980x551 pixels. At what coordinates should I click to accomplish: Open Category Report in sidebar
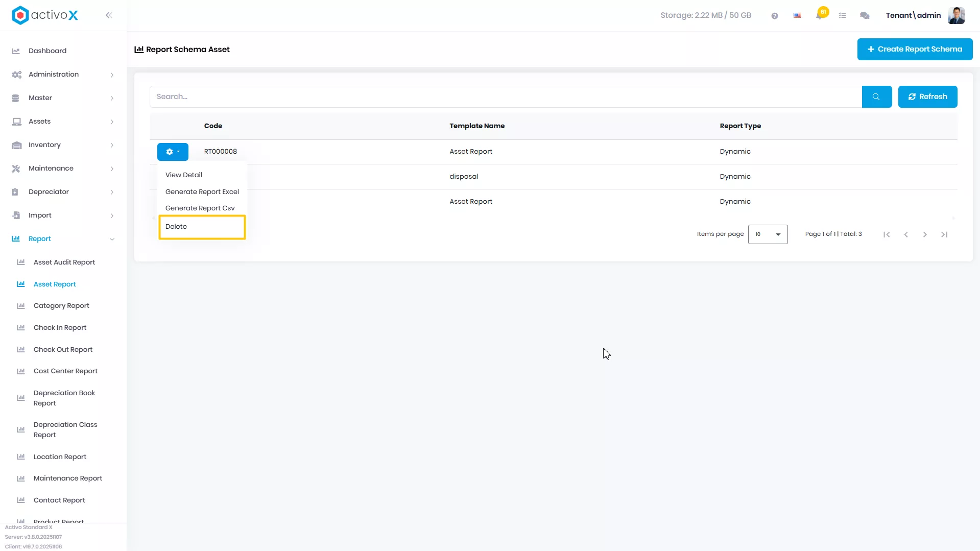point(61,306)
